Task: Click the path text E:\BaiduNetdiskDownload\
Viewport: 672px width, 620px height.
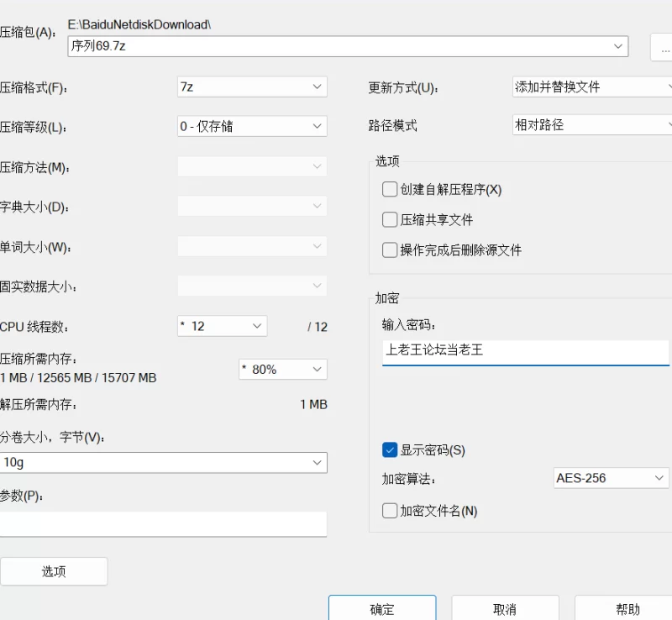Action: pos(139,24)
